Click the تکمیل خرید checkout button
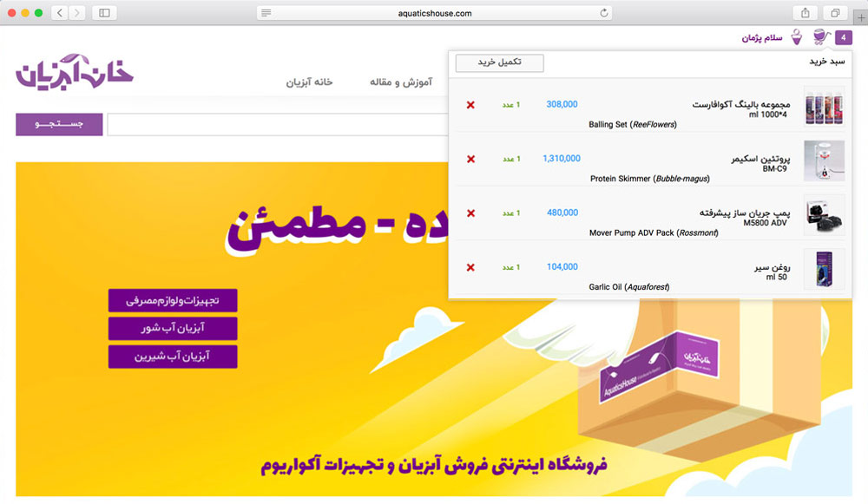 [499, 62]
